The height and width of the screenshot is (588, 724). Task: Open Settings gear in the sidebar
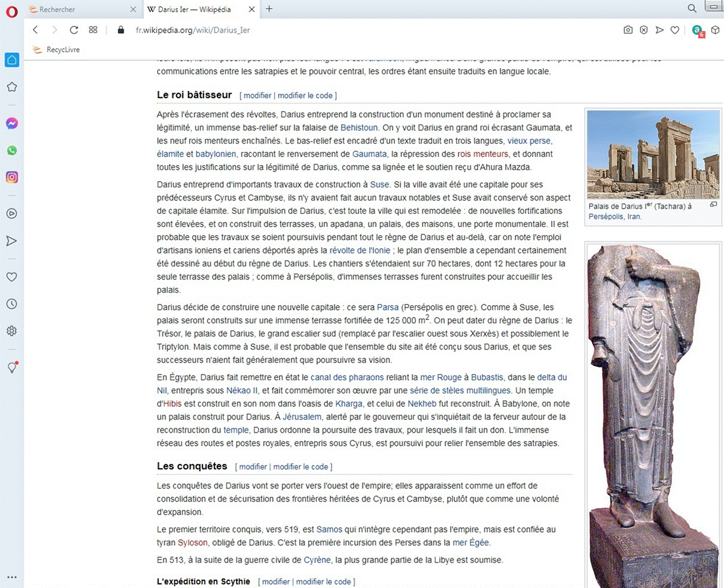pos(12,331)
